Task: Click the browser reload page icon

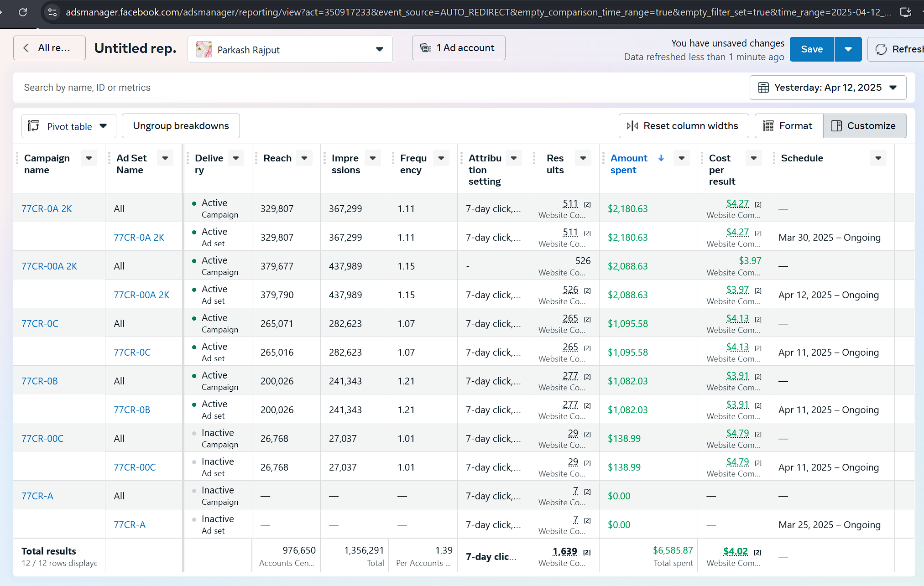Action: 23,12
